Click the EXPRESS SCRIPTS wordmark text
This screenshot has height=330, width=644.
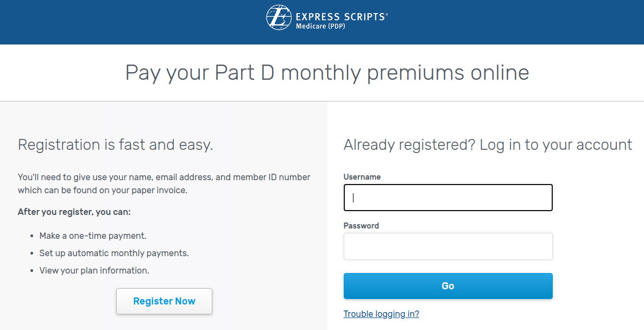pos(341,15)
